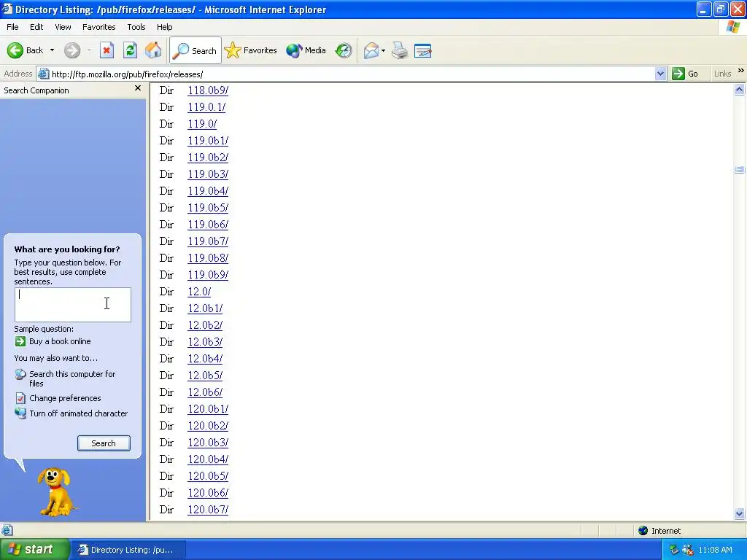Viewport: 747px width, 560px height.
Task: Open the Favorites menu
Action: pos(99,27)
